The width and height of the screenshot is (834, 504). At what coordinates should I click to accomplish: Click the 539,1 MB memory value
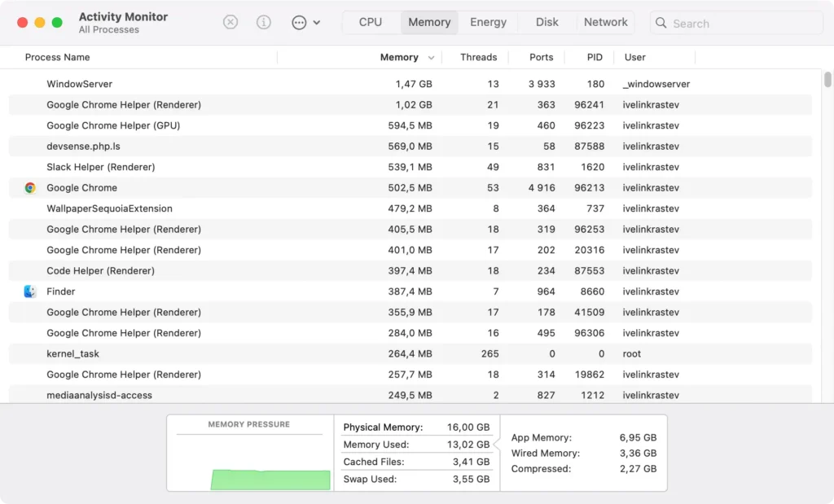(x=410, y=167)
